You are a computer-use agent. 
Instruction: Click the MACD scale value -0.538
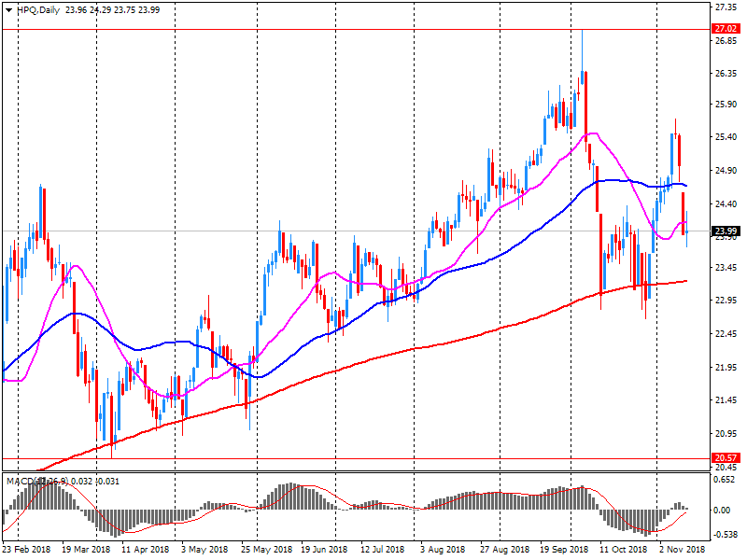(725, 535)
